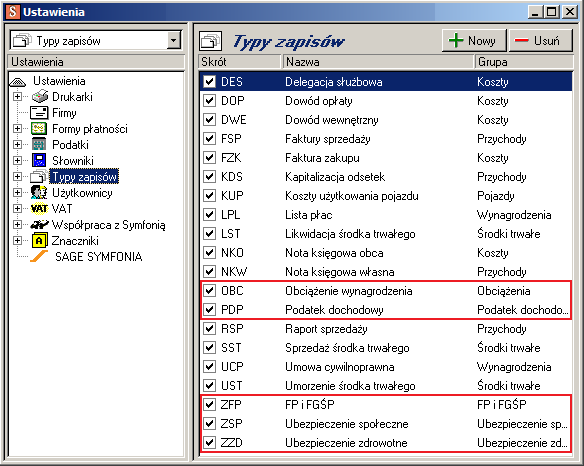This screenshot has height=466, width=584.
Task: Uncheck the DOP Dowód opłaty checkbox
Action: point(210,101)
